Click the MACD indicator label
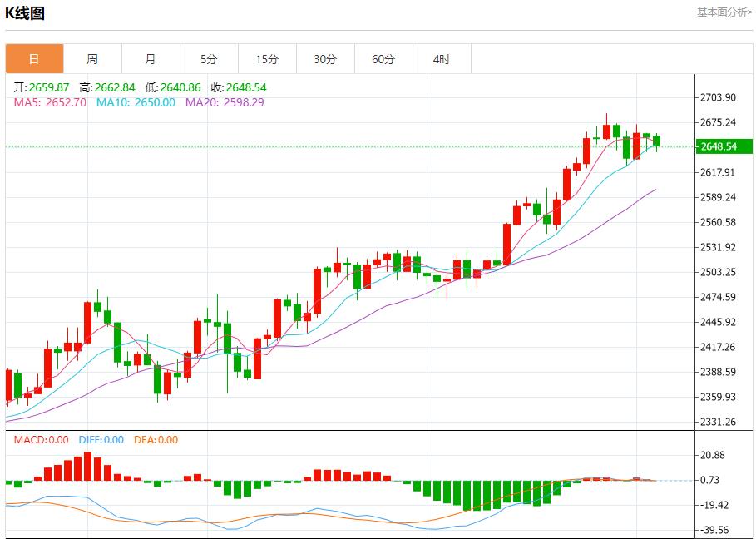Viewport: 756px width, 539px height. pos(42,440)
